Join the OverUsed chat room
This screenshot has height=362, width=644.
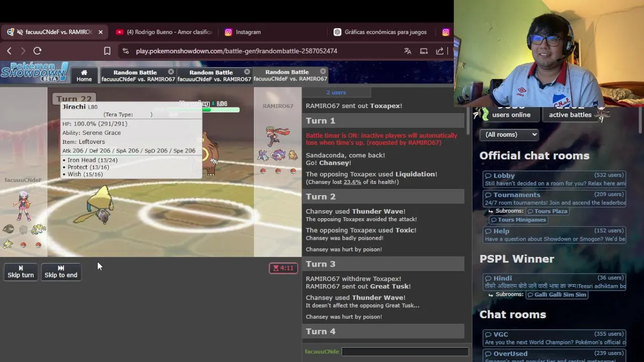tap(554, 355)
